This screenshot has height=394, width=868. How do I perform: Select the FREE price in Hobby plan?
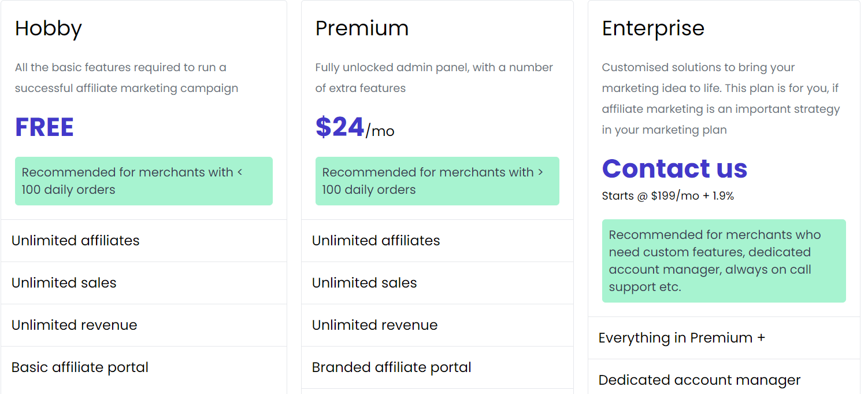(44, 127)
